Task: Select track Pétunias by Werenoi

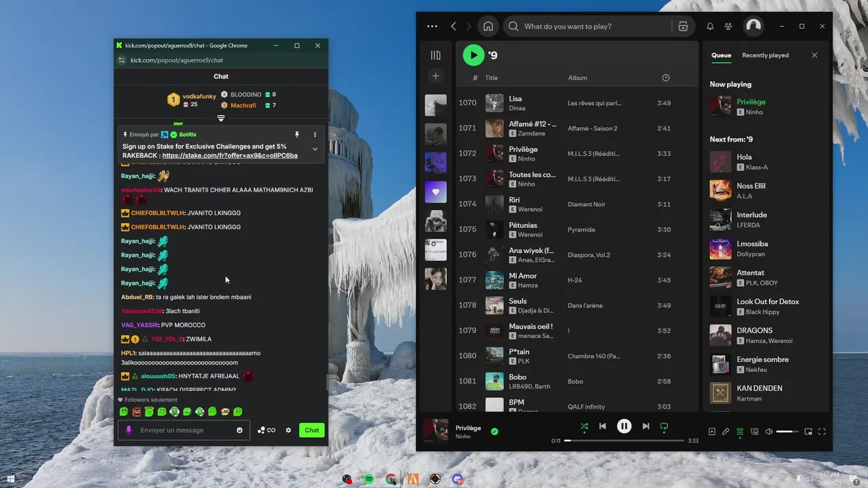Action: tap(576, 230)
